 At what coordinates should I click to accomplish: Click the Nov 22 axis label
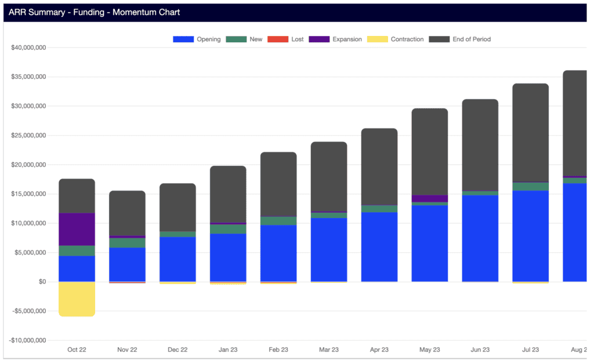pyautogui.click(x=127, y=350)
